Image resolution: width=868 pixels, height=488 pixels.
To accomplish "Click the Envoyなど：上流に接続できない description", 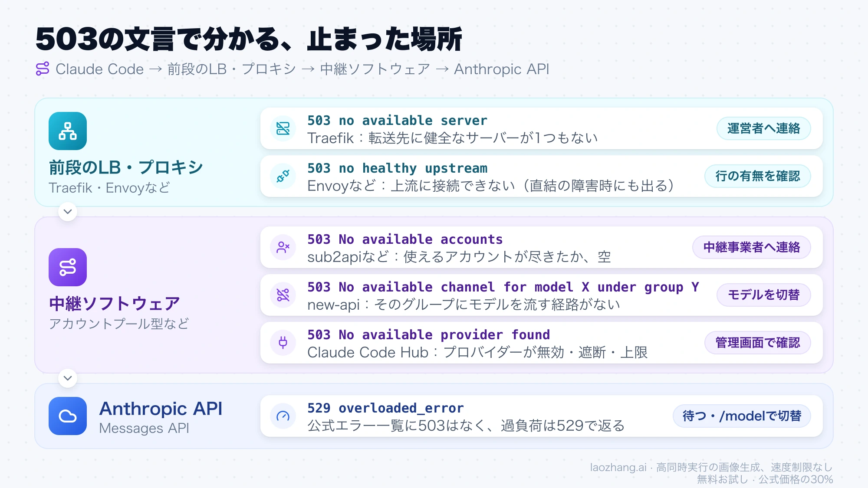I will click(x=492, y=186).
